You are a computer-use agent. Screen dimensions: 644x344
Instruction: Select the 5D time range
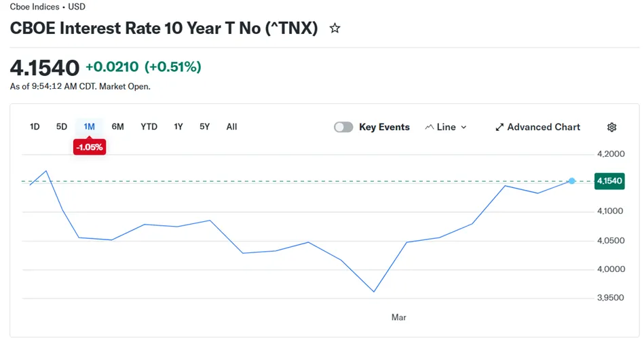point(62,127)
